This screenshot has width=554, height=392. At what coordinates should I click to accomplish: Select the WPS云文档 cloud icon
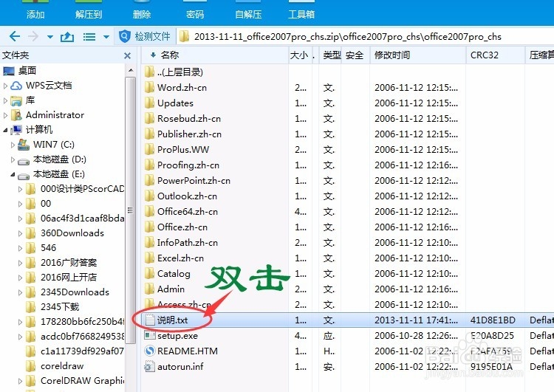(x=16, y=86)
